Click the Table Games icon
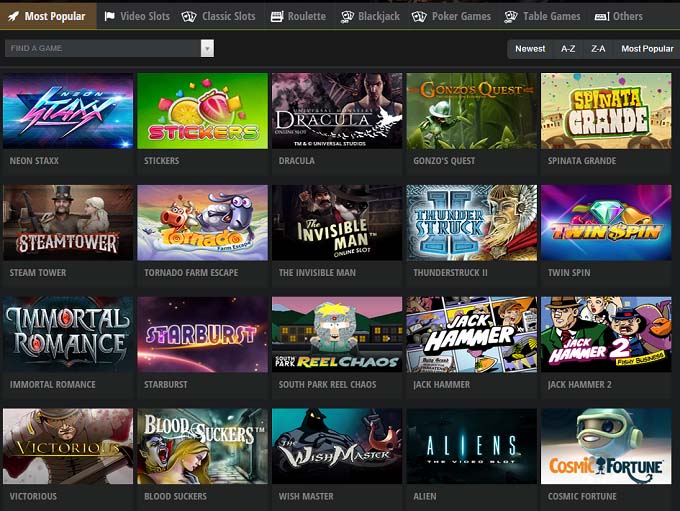The width and height of the screenshot is (680, 511). tap(511, 16)
